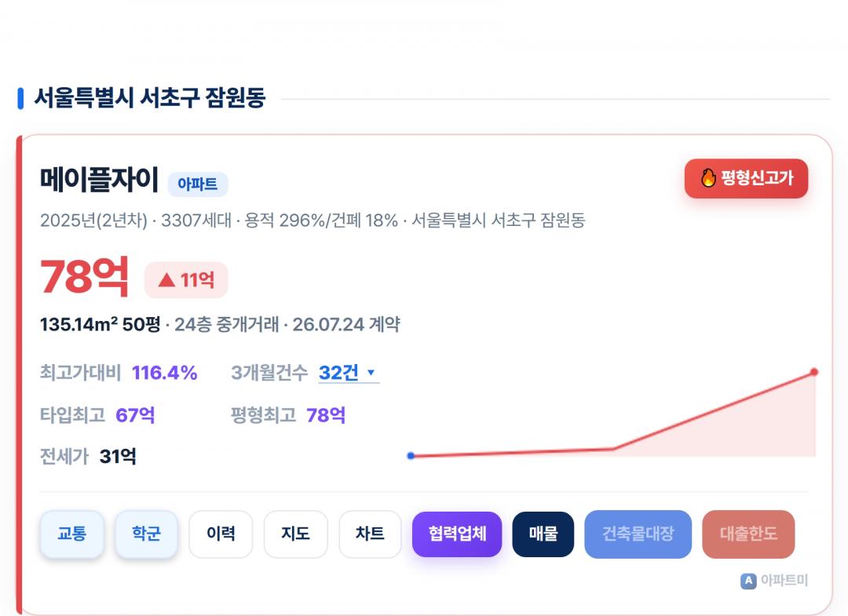Image resolution: width=848 pixels, height=616 pixels.
Task: Open 매물 listings
Action: click(x=543, y=534)
